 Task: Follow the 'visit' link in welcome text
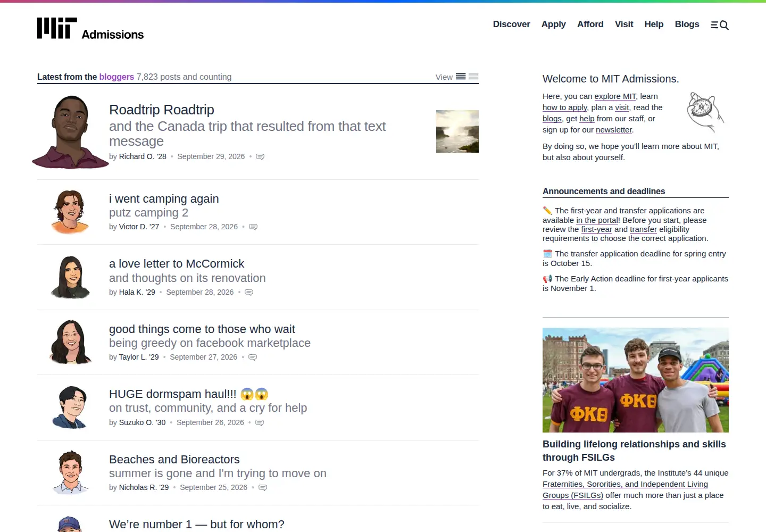pos(622,107)
